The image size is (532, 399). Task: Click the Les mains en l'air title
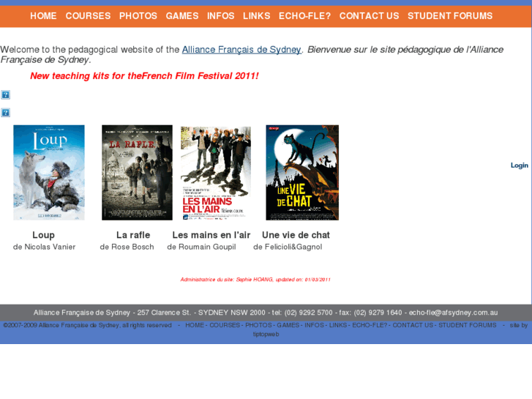coord(211,235)
